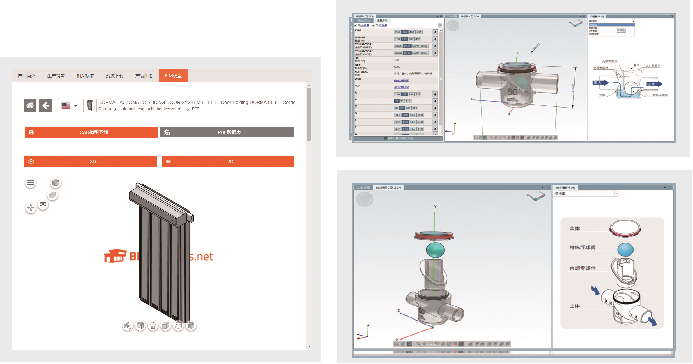
Task: Open the US flag language dropdown
Action: (69, 106)
